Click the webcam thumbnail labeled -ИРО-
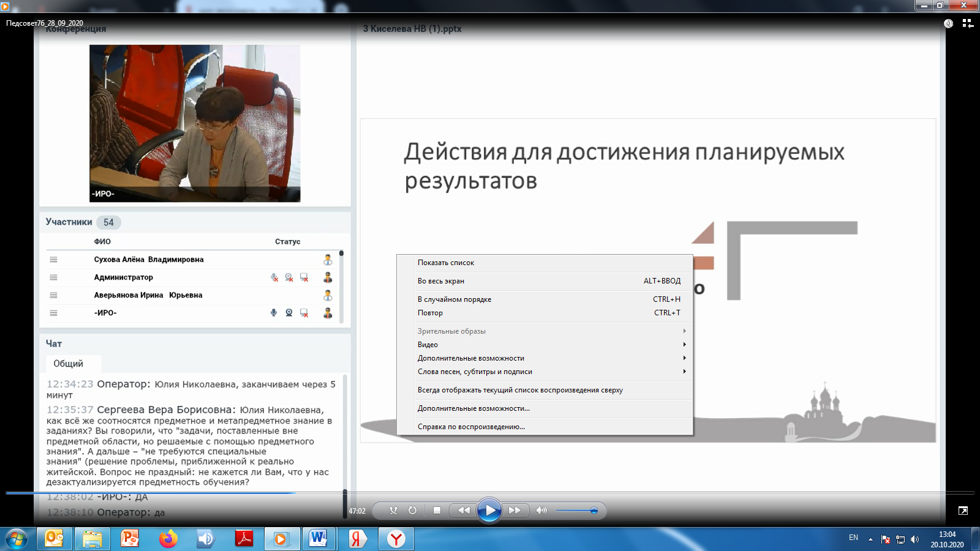This screenshot has height=551, width=980. click(195, 123)
